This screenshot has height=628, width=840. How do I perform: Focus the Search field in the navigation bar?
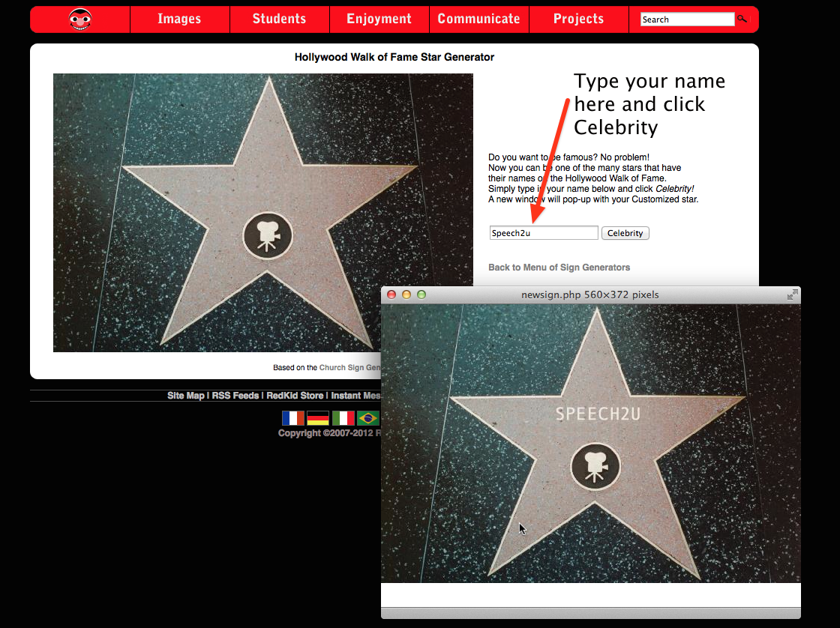point(687,19)
